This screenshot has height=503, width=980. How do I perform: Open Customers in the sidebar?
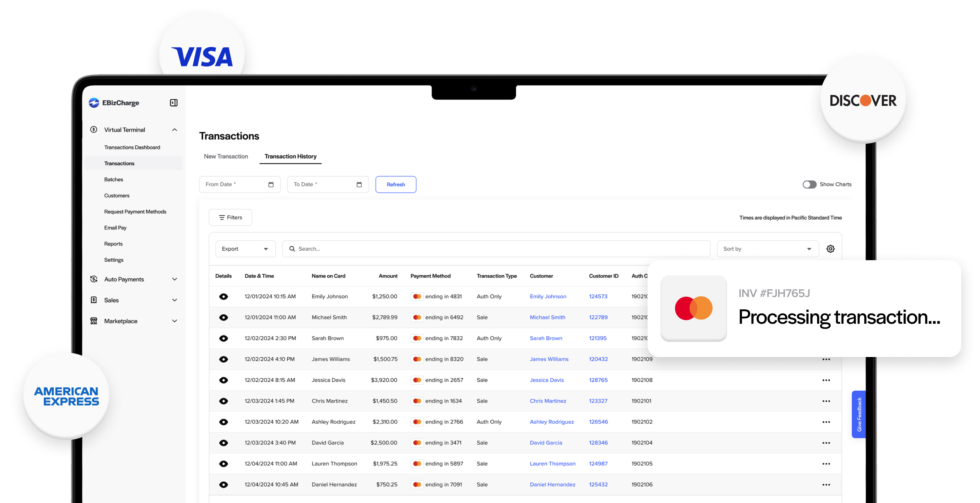117,195
